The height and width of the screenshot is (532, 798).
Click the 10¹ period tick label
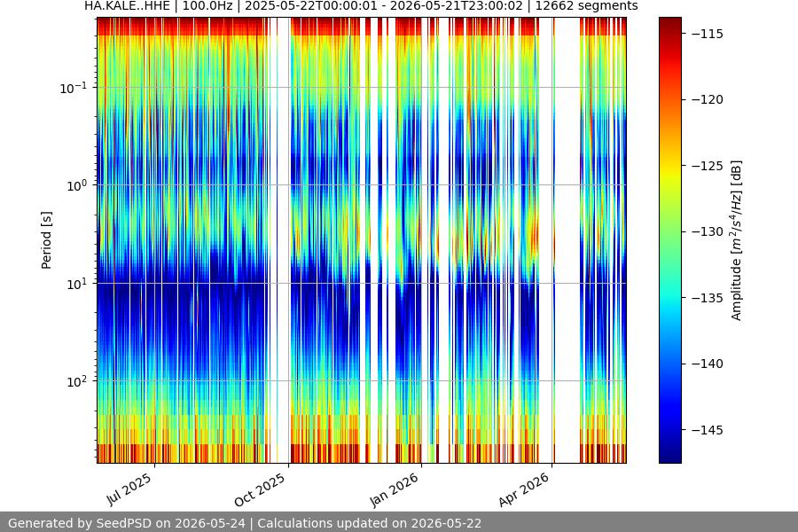(x=76, y=284)
